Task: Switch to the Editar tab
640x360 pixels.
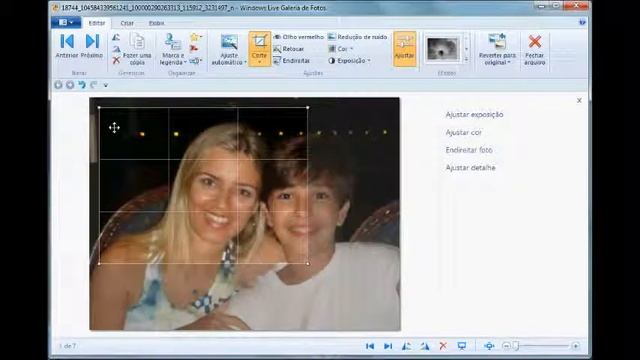Action: (x=97, y=23)
